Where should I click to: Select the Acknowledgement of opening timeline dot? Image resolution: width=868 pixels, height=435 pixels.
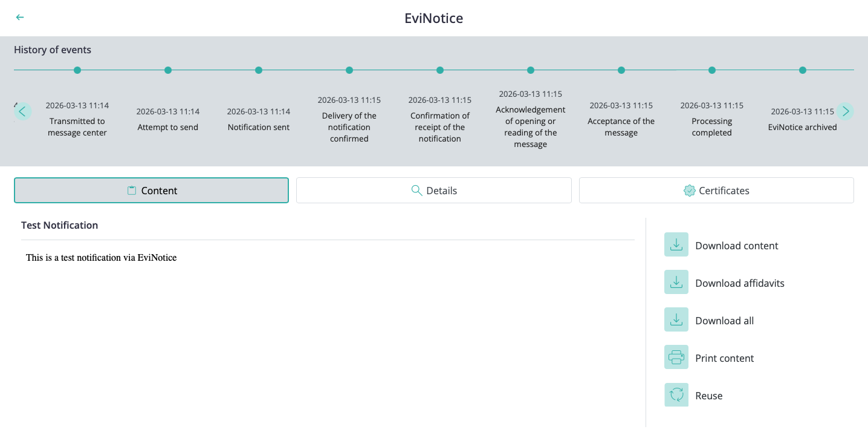point(531,70)
